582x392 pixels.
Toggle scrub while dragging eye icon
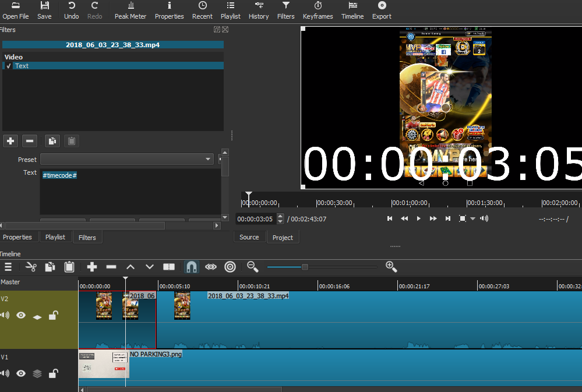[211, 267]
